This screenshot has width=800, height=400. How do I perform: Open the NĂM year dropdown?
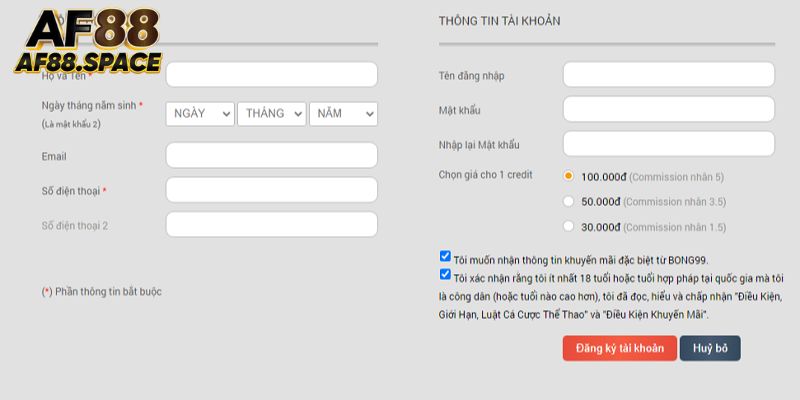[343, 114]
